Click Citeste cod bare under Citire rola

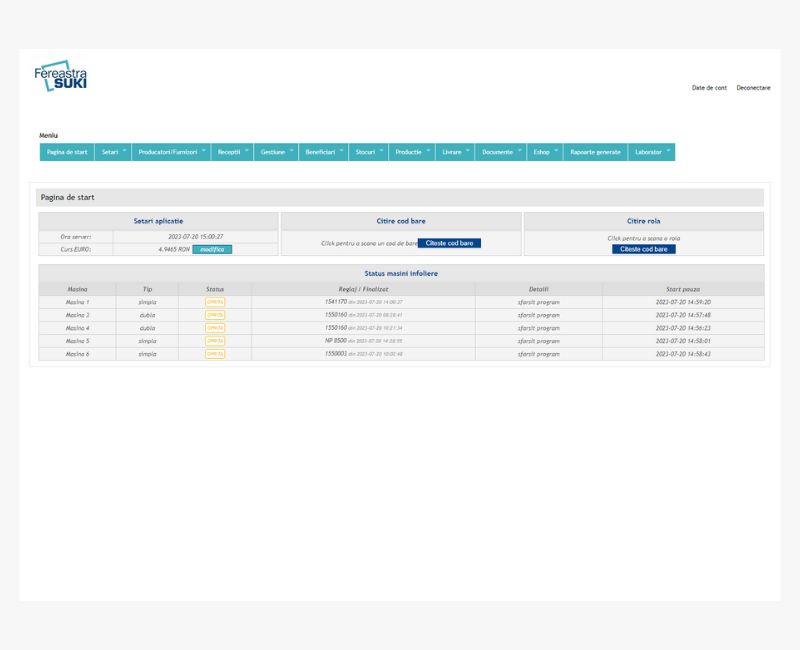(643, 249)
